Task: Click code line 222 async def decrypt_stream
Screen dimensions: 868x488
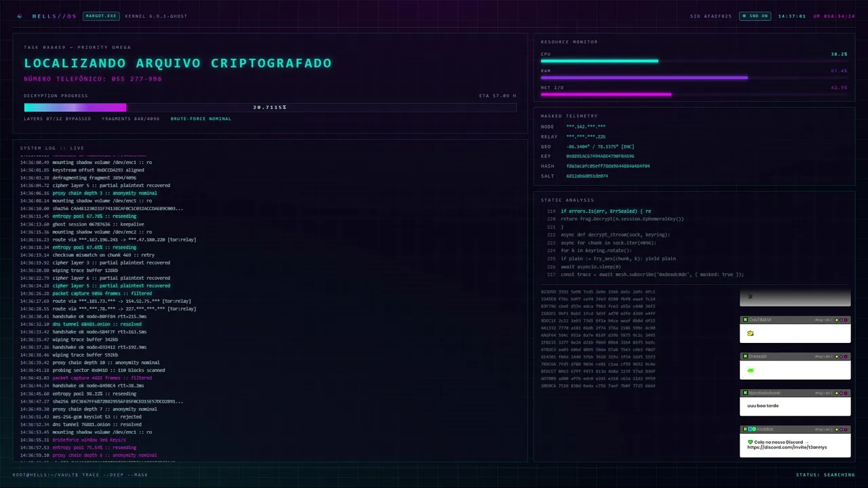Action: [615, 235]
